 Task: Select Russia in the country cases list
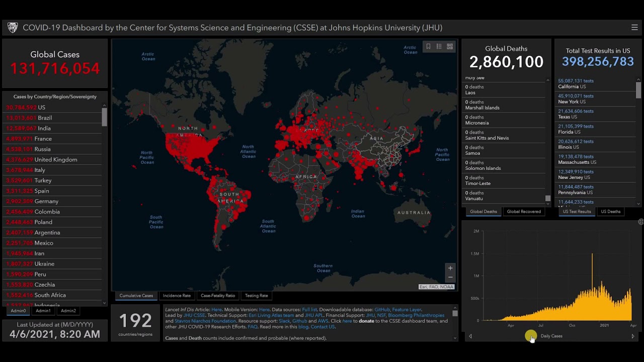pos(53,149)
